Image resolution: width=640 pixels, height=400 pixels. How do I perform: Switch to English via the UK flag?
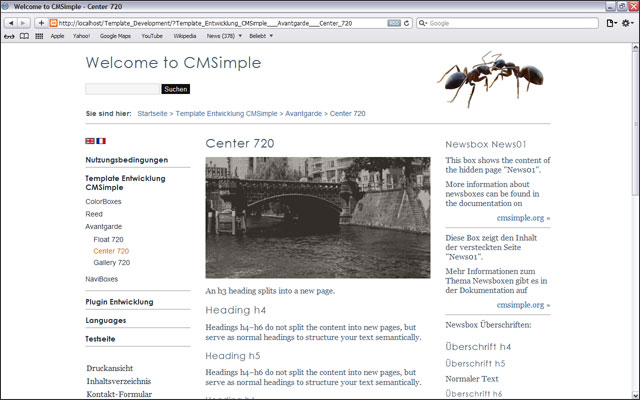point(90,141)
